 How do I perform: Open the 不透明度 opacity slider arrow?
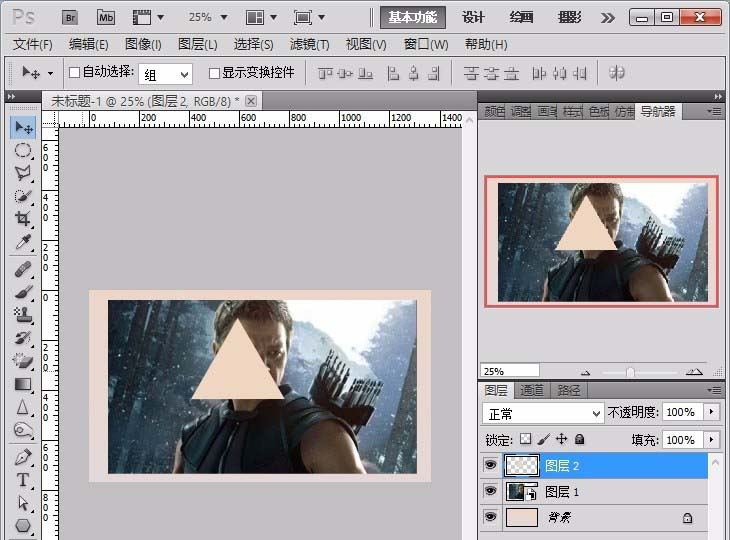tap(711, 413)
